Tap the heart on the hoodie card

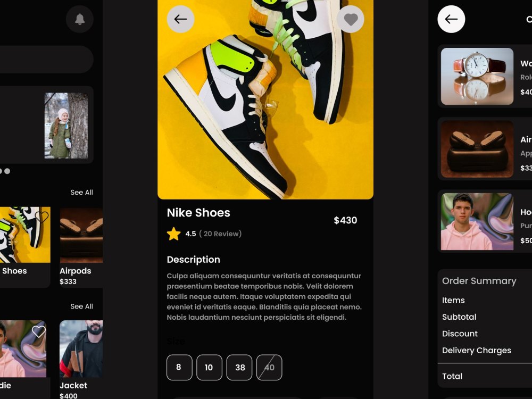39,331
